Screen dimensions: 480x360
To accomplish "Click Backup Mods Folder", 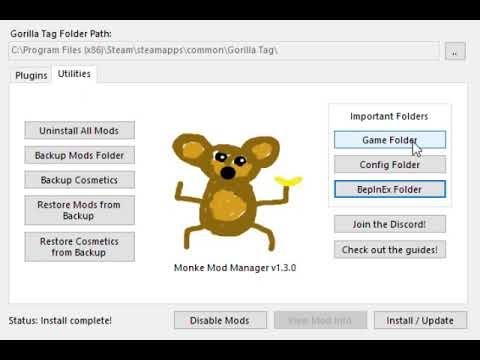I will coord(79,155).
